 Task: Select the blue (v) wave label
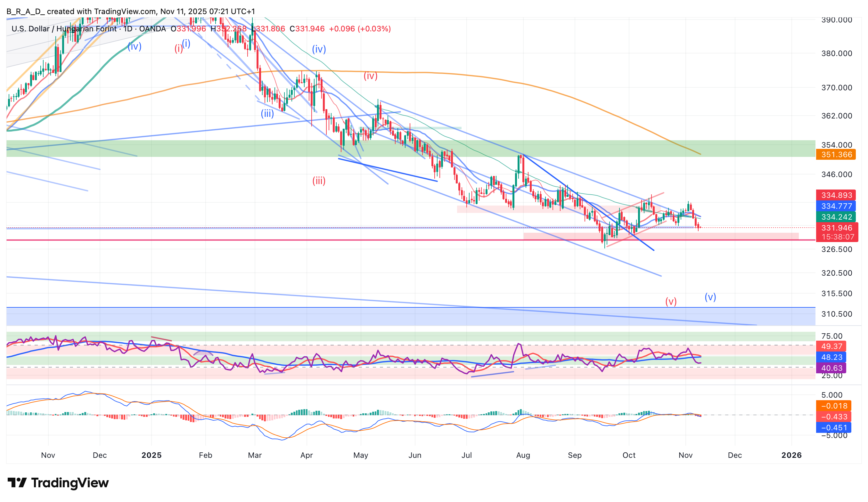pyautogui.click(x=710, y=297)
